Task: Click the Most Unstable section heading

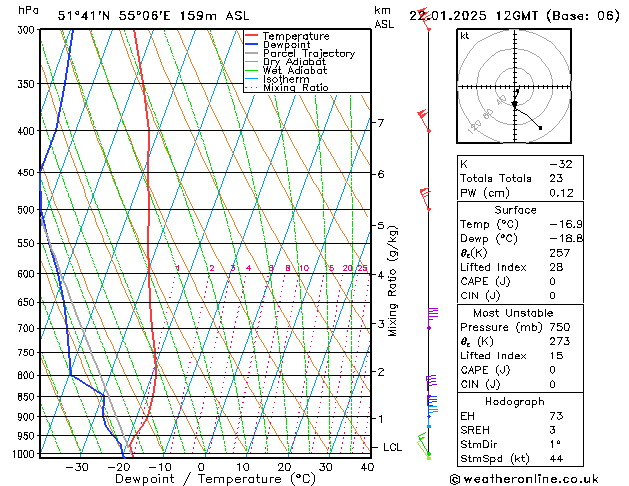Action: pos(513,313)
